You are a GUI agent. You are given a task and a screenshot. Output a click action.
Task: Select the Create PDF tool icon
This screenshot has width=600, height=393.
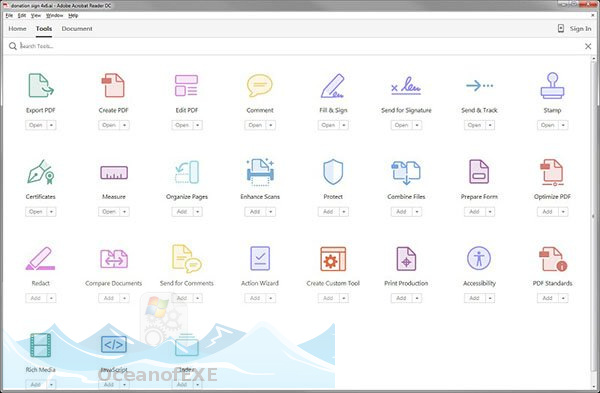point(114,85)
